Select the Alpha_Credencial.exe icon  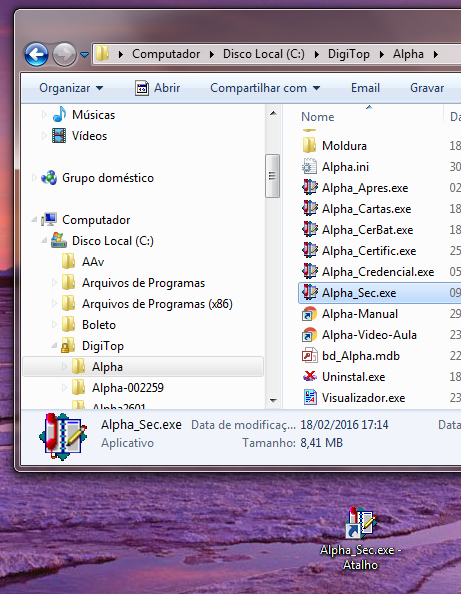tap(309, 272)
